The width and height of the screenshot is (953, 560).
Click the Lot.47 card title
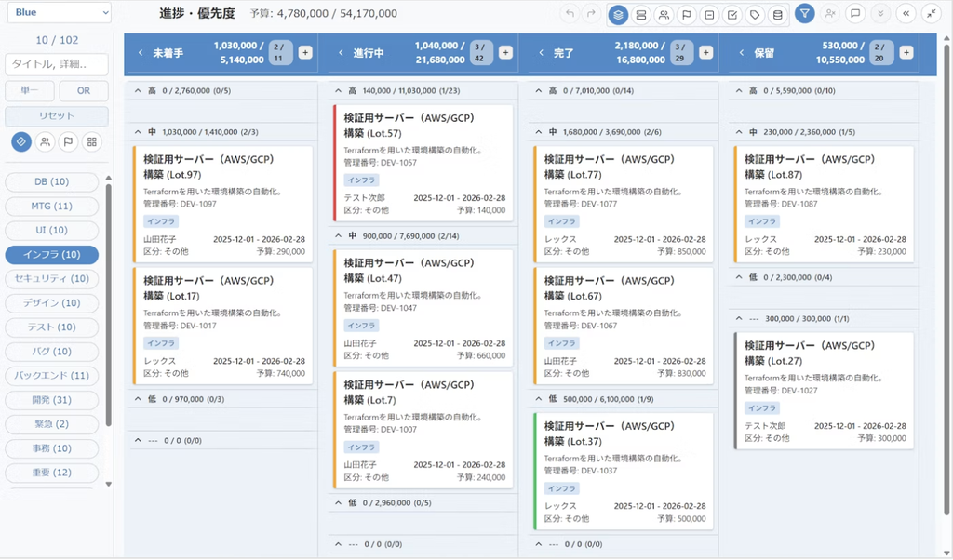pos(409,271)
